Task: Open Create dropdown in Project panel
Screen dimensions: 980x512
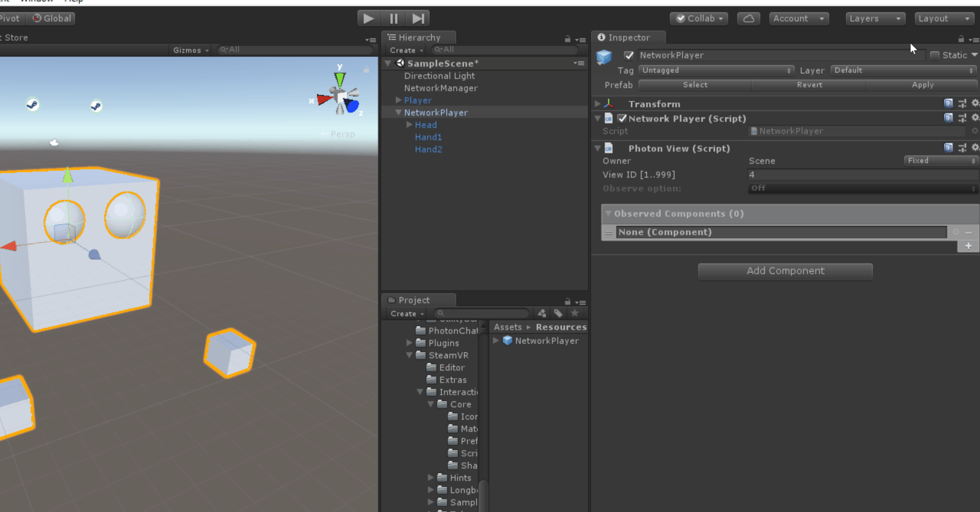Action: (x=407, y=314)
